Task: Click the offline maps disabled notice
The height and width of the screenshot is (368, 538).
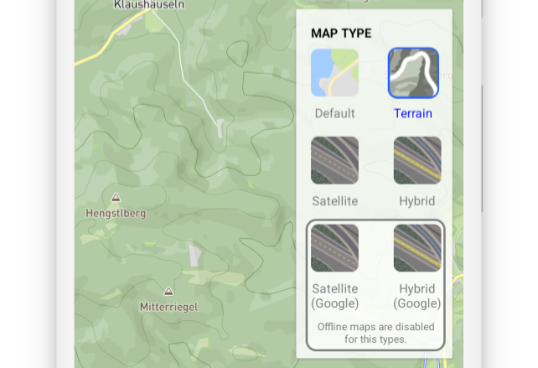Action: coord(376,333)
